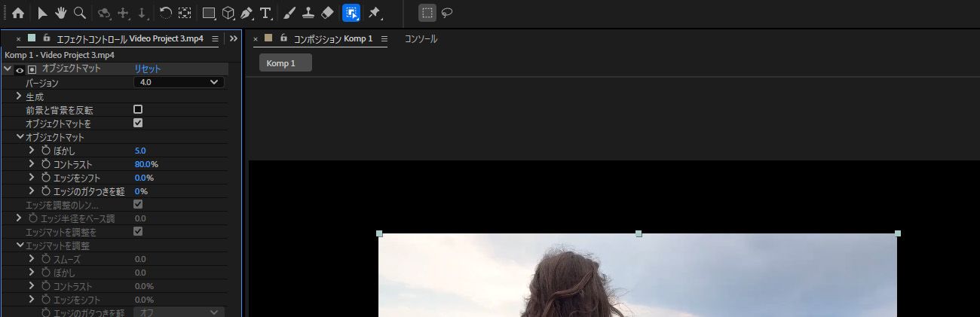Switch to the コンソール tab
This screenshot has width=980, height=317.
pos(421,38)
